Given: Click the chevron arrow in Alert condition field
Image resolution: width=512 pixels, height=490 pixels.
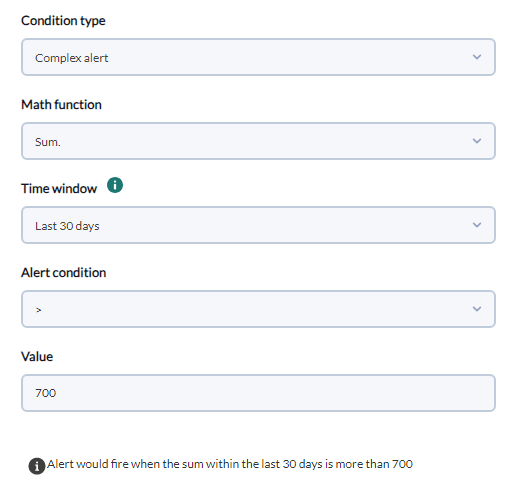Looking at the screenshot, I should (477, 309).
